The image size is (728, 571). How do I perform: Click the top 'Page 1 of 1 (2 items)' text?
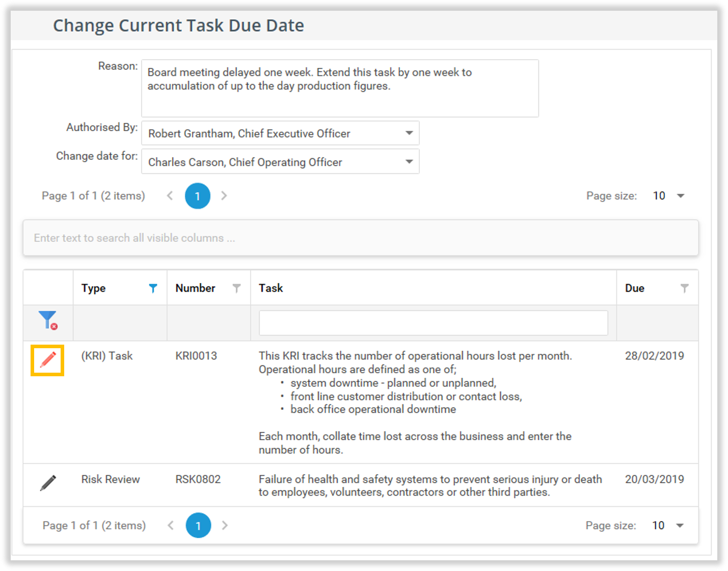(x=93, y=196)
